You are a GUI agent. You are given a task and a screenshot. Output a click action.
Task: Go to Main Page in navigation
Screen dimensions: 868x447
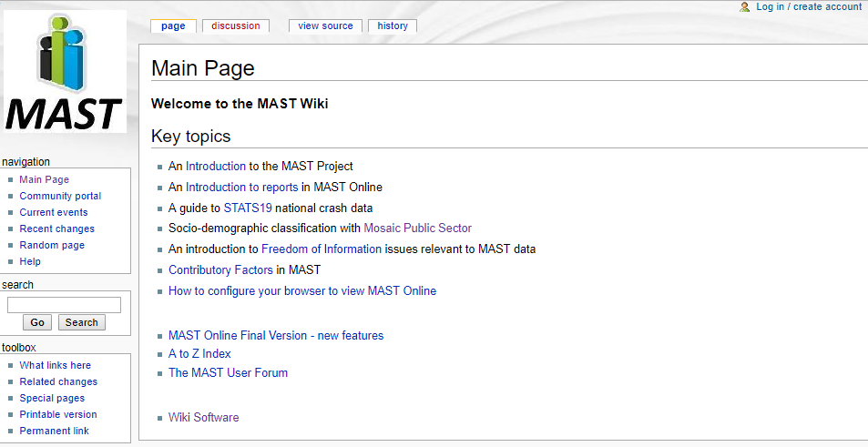45,179
